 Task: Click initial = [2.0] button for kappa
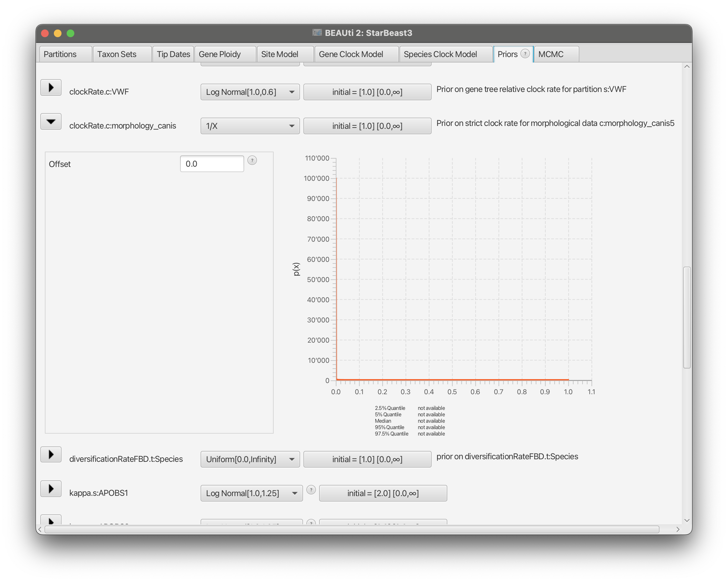pos(383,494)
